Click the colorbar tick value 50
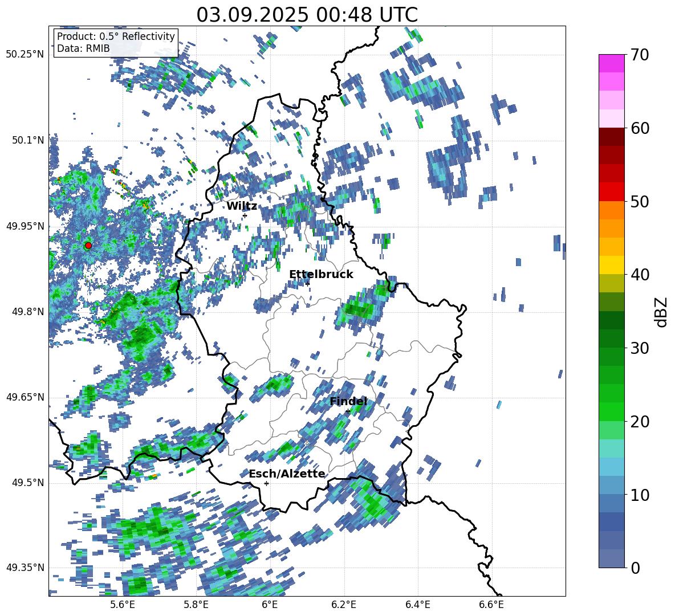This screenshot has width=675, height=616. [x=640, y=201]
